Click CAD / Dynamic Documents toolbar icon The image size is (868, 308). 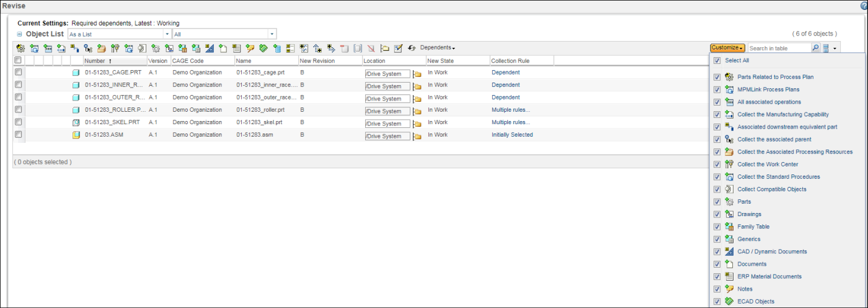point(210,48)
